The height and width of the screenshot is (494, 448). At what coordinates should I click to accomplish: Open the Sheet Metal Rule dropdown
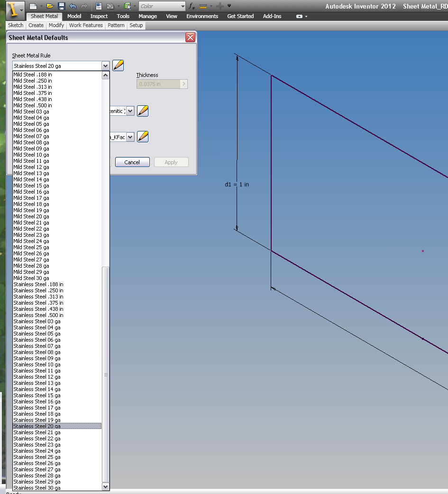106,65
